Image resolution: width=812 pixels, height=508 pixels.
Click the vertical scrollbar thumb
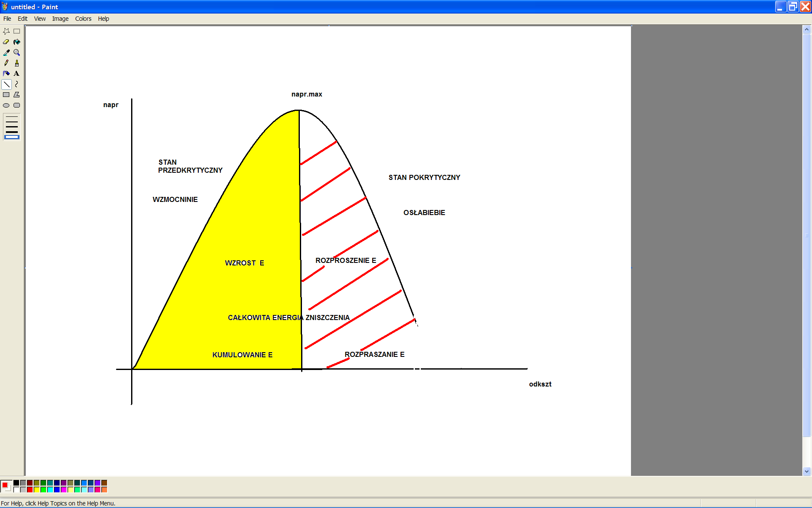point(807,235)
